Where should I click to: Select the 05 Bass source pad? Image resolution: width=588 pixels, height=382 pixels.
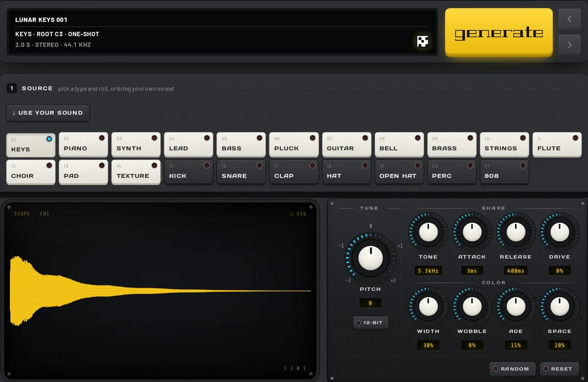pos(241,144)
